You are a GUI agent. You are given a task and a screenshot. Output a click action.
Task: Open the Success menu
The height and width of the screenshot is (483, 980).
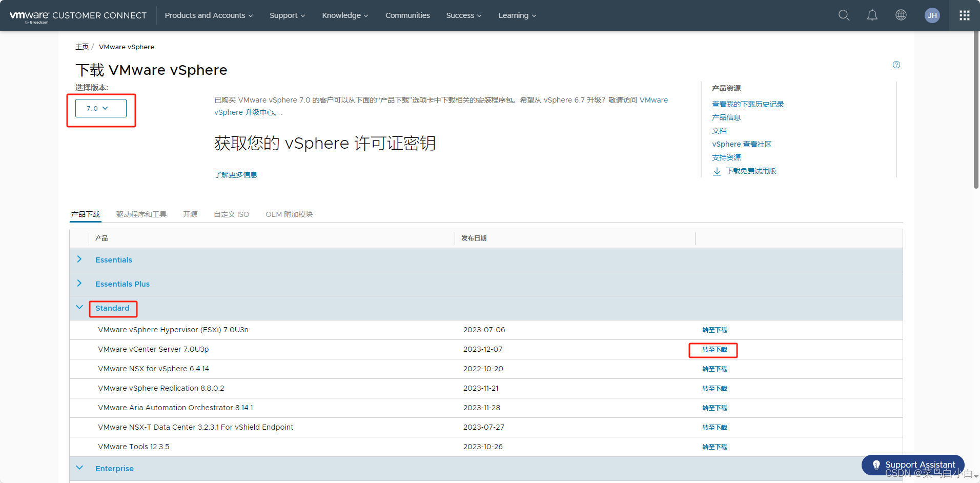(463, 15)
